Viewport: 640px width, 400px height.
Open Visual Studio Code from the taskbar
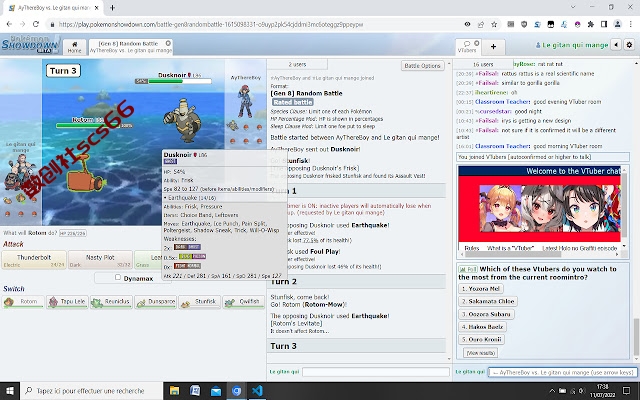pyautogui.click(x=257, y=391)
